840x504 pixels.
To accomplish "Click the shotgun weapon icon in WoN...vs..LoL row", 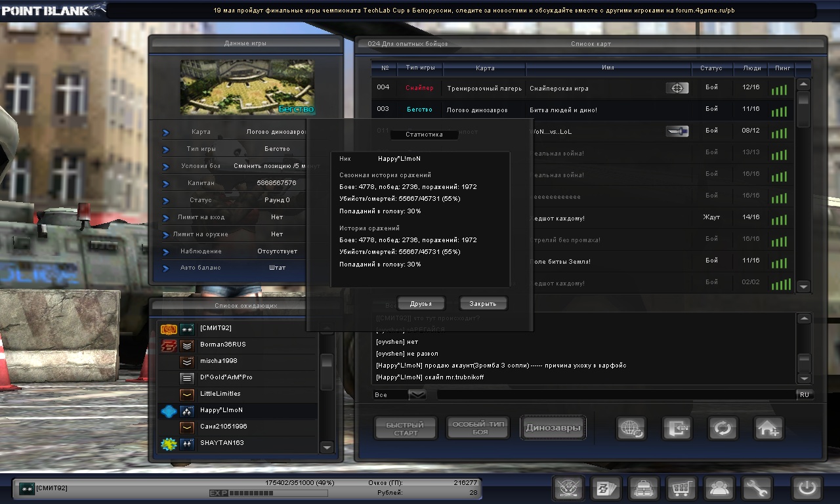I will pyautogui.click(x=677, y=131).
